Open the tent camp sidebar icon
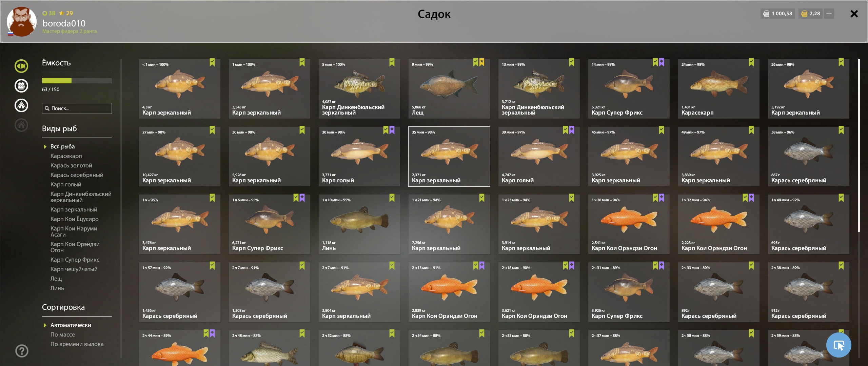This screenshot has height=366, width=868. coord(21,105)
